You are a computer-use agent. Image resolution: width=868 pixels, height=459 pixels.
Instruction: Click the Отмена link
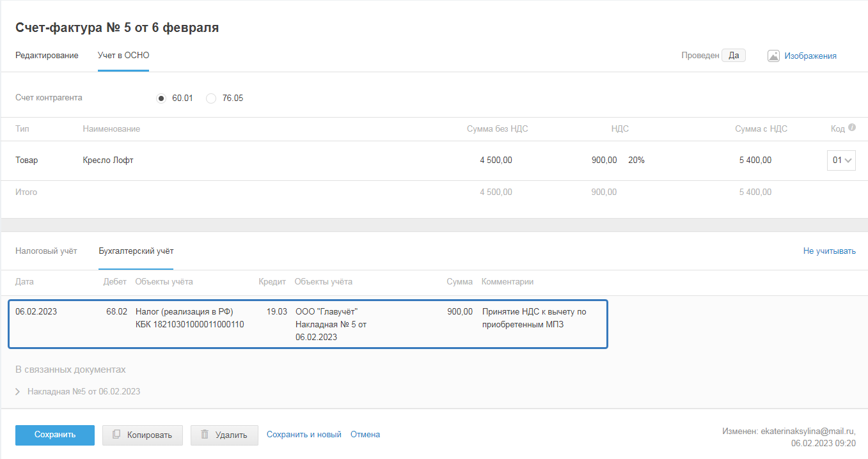coord(365,435)
